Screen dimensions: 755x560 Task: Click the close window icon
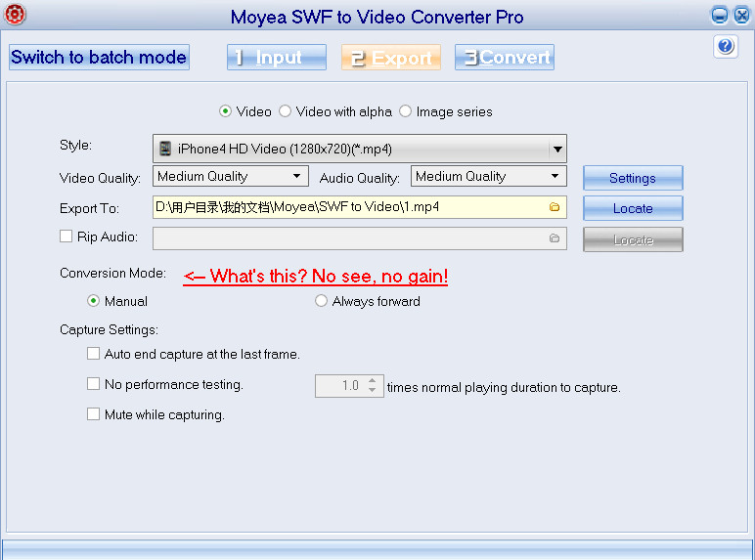(739, 15)
